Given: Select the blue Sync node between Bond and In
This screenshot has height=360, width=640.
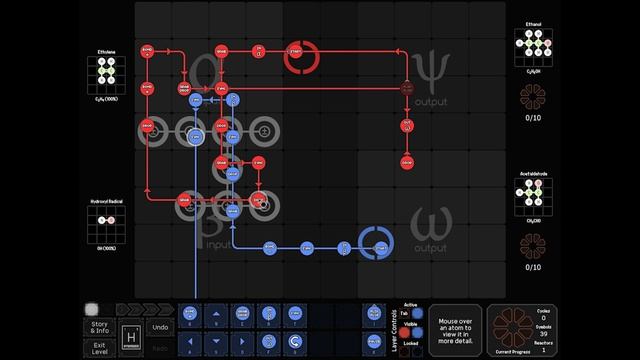Looking at the screenshot, I should click(x=307, y=248).
